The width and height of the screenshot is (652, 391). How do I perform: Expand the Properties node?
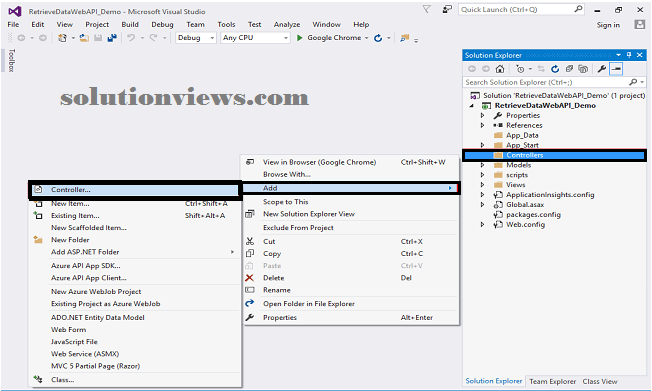pos(482,115)
